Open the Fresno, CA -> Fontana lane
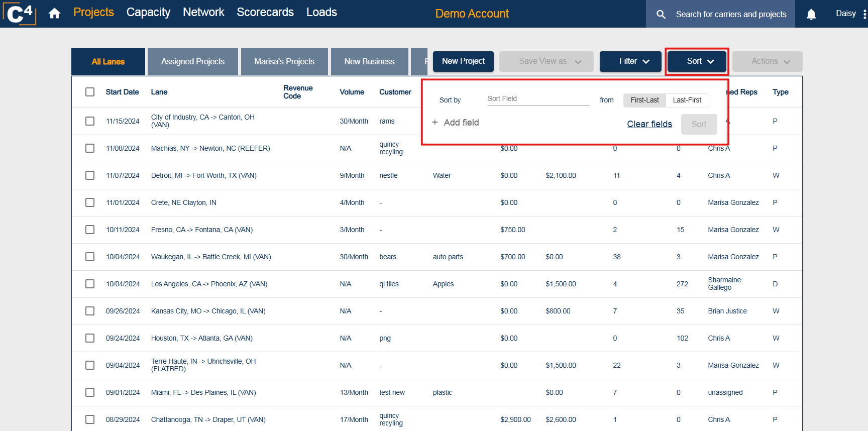868x431 pixels. click(201, 230)
